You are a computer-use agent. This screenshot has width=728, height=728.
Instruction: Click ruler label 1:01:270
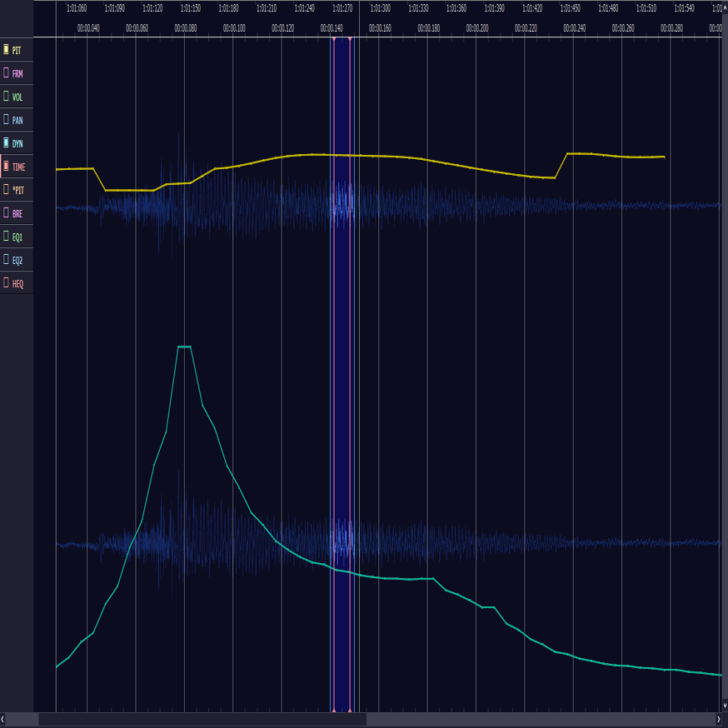(342, 8)
